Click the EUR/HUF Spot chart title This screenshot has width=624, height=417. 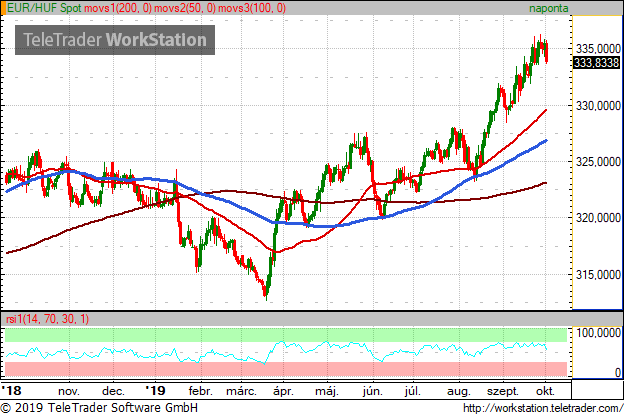44,8
